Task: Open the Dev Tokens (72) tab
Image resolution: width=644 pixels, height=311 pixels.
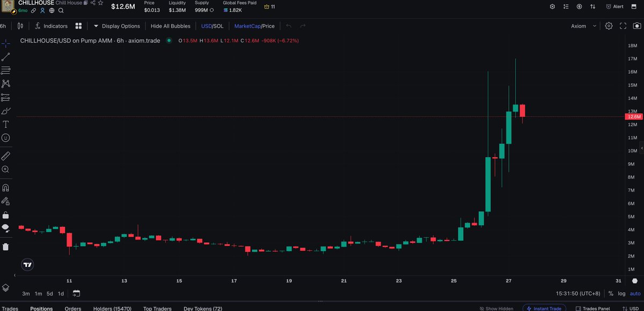Action: tap(203, 308)
